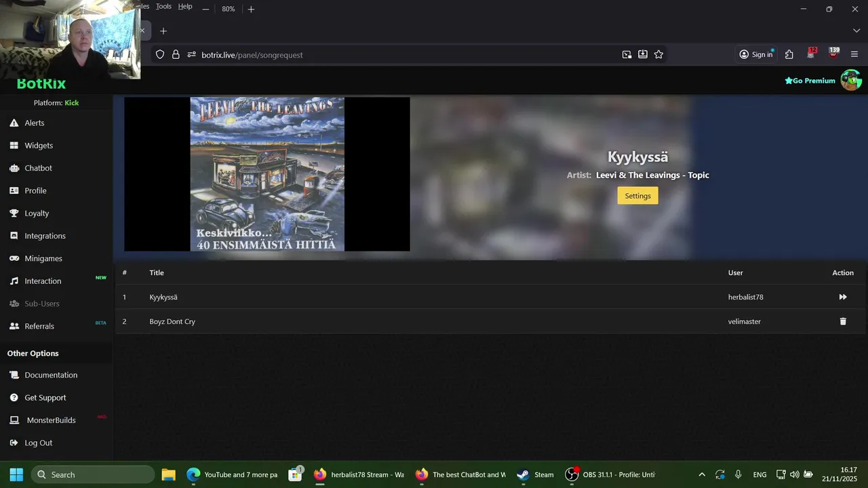Image resolution: width=868 pixels, height=488 pixels.
Task: Open the Widgets grid icon
Action: point(14,145)
